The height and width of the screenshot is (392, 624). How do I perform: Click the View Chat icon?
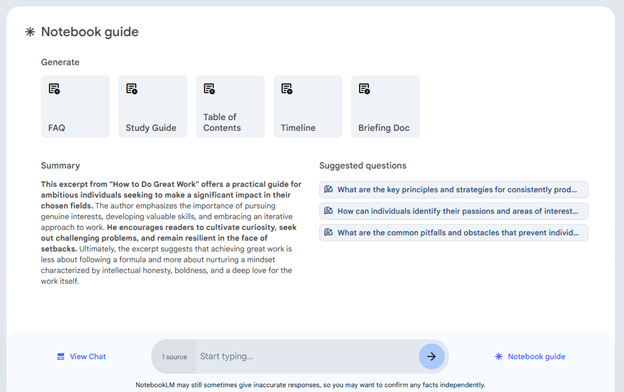[x=60, y=357]
